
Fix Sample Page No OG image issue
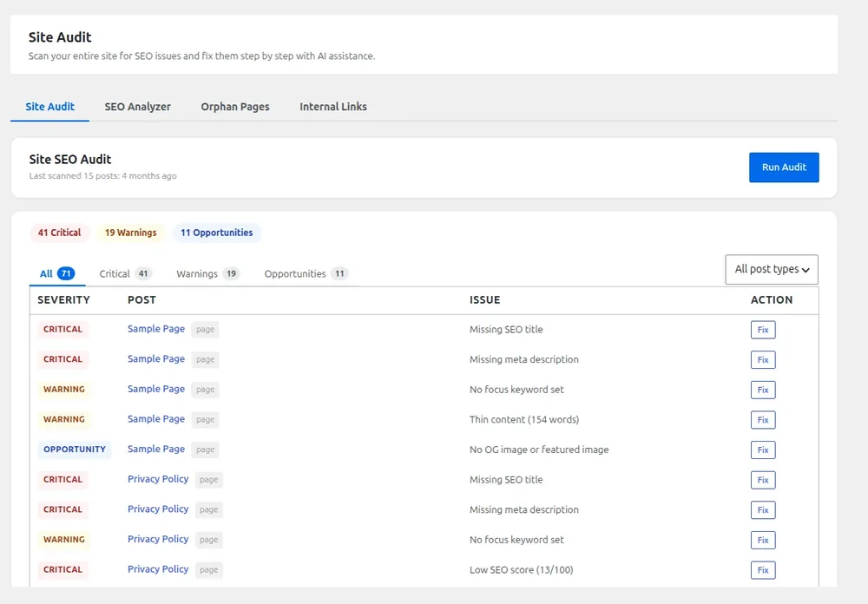pos(763,450)
